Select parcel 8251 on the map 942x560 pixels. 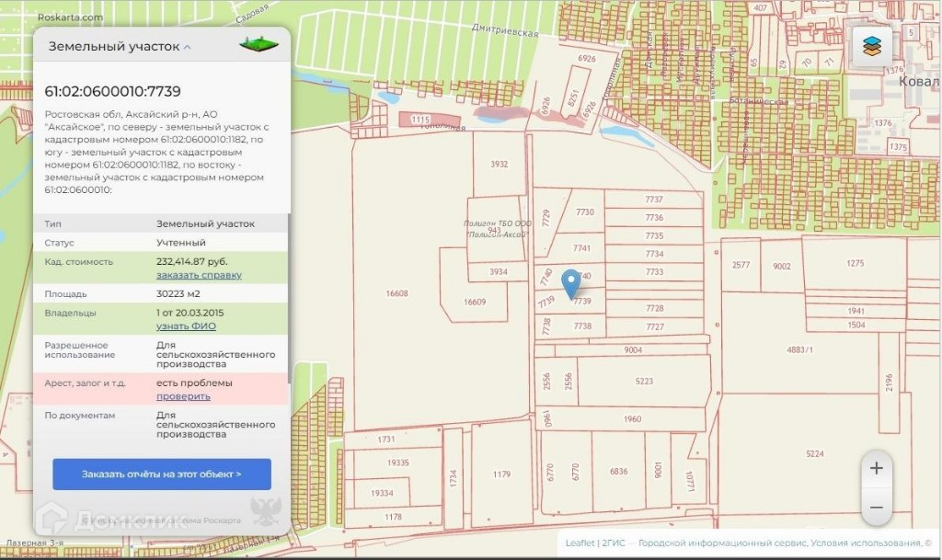(572, 97)
